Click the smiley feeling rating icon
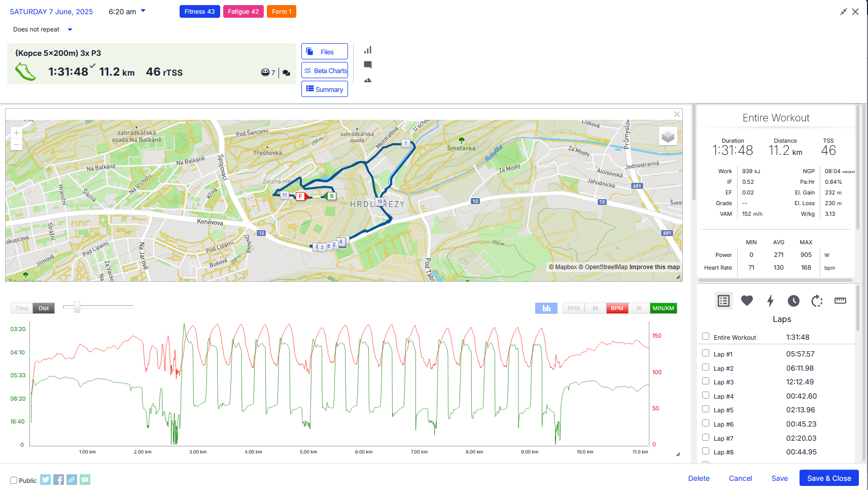Image resolution: width=868 pixels, height=490 pixels. [x=265, y=73]
